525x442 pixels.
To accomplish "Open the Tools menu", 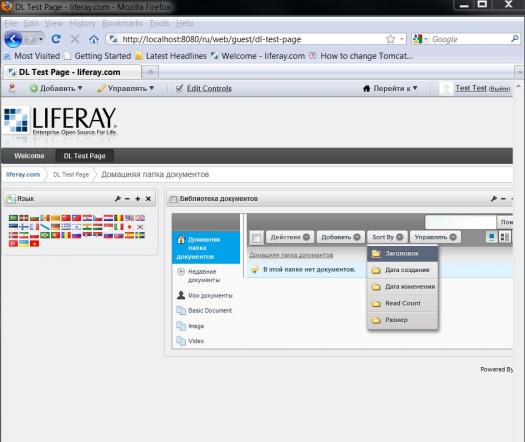I will pyautogui.click(x=159, y=23).
